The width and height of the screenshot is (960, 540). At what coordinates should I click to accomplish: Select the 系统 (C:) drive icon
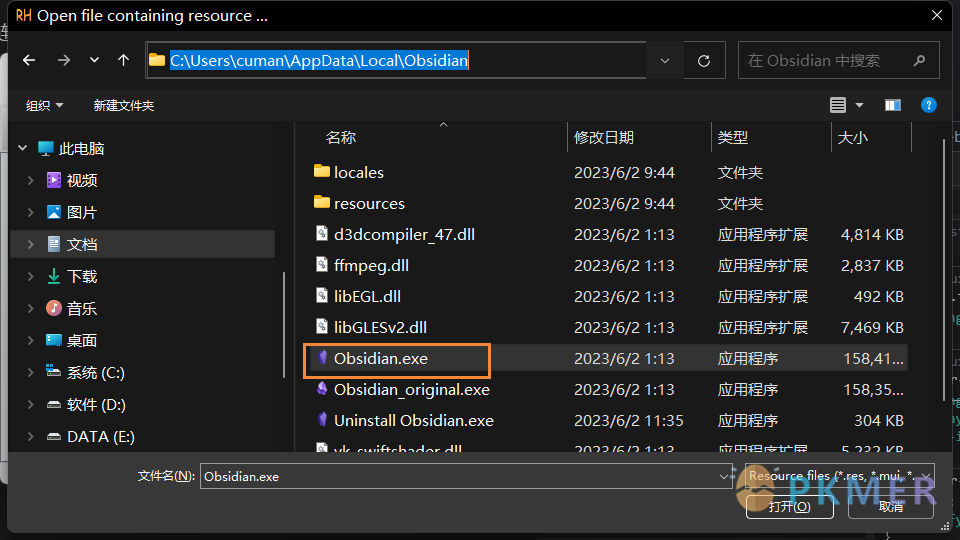pyautogui.click(x=54, y=371)
